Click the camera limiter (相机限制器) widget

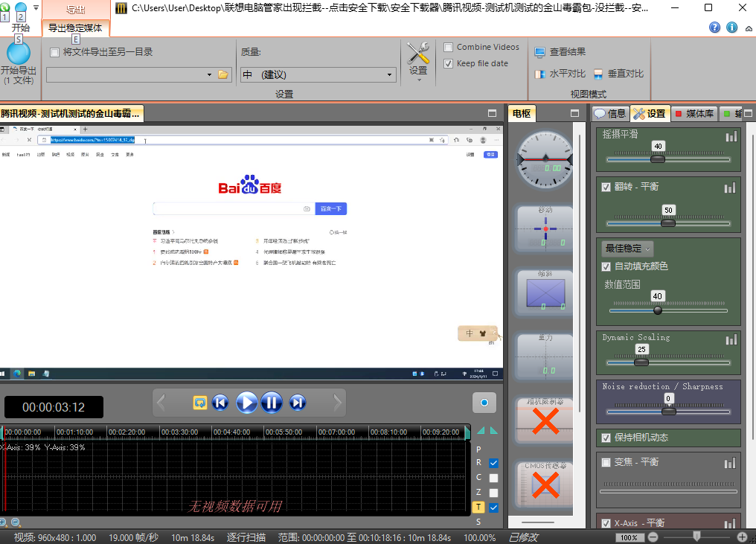coord(545,420)
